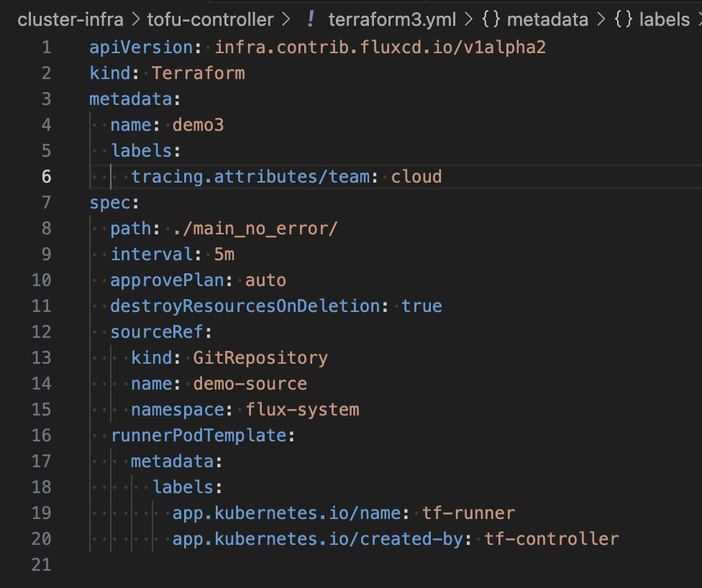Open the tofu-controller breadcrumb segment

(211, 19)
